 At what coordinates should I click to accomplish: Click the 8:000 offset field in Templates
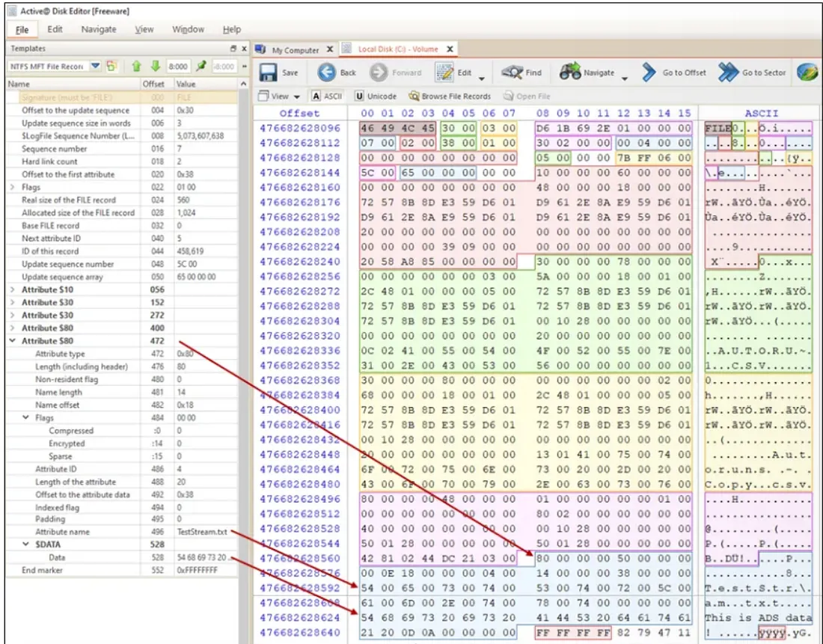[x=178, y=67]
